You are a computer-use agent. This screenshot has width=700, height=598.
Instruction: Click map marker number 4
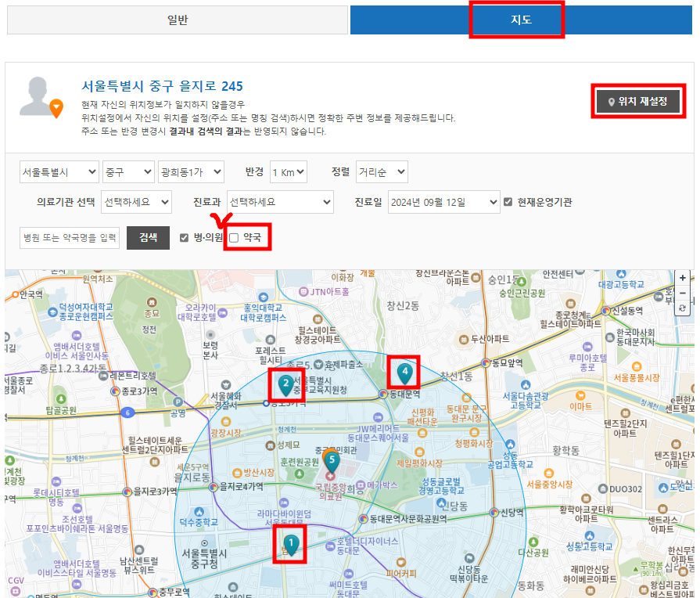(405, 373)
